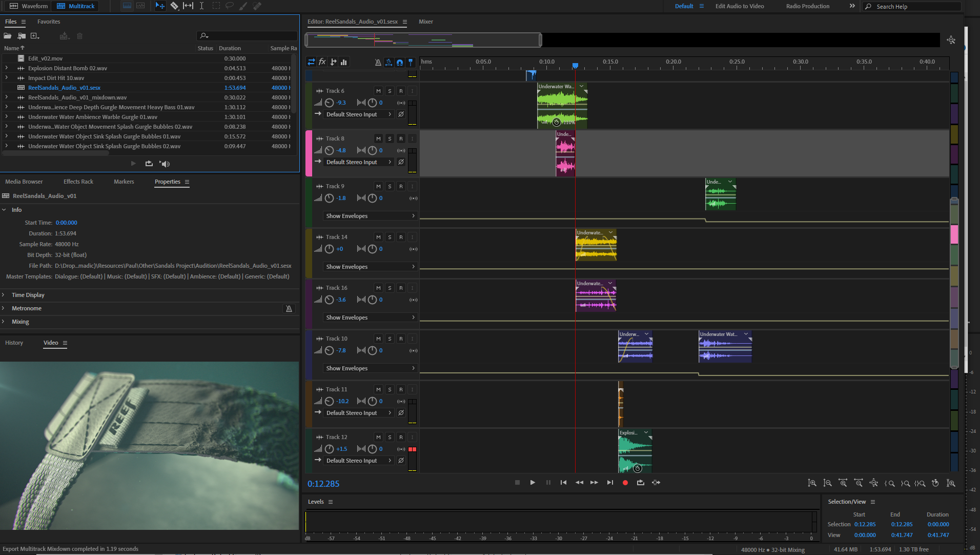Image resolution: width=980 pixels, height=555 pixels.
Task: Select Edit Audio to Video workspace
Action: click(739, 6)
